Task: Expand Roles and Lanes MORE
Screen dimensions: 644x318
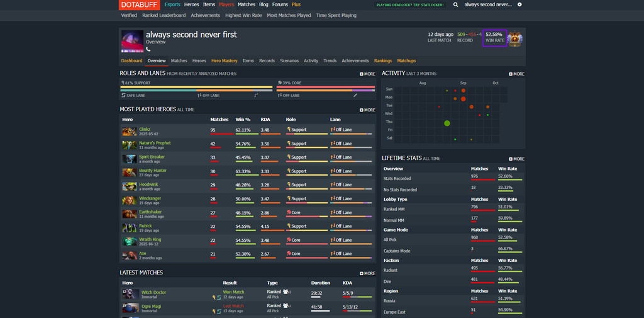Action: tap(367, 74)
